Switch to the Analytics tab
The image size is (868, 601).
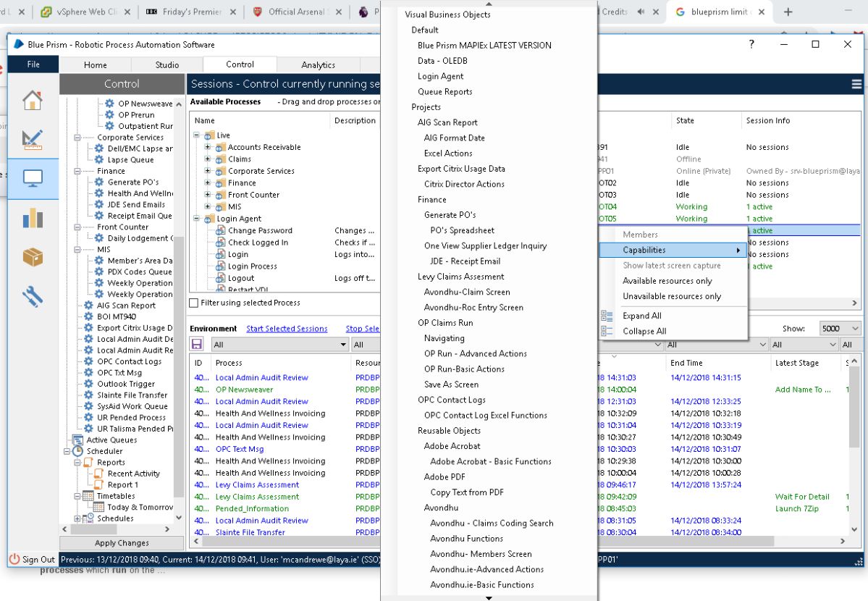[x=318, y=65]
